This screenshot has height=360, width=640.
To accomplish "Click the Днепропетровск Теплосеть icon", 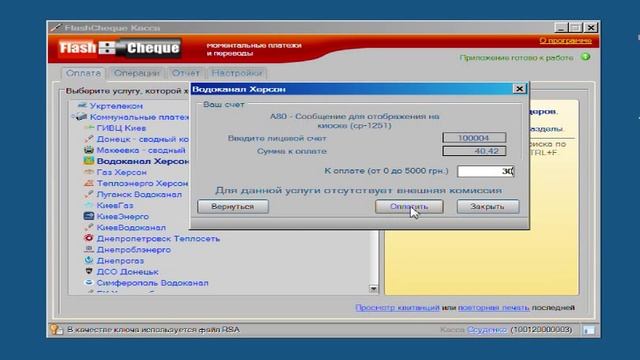I will tap(89, 238).
